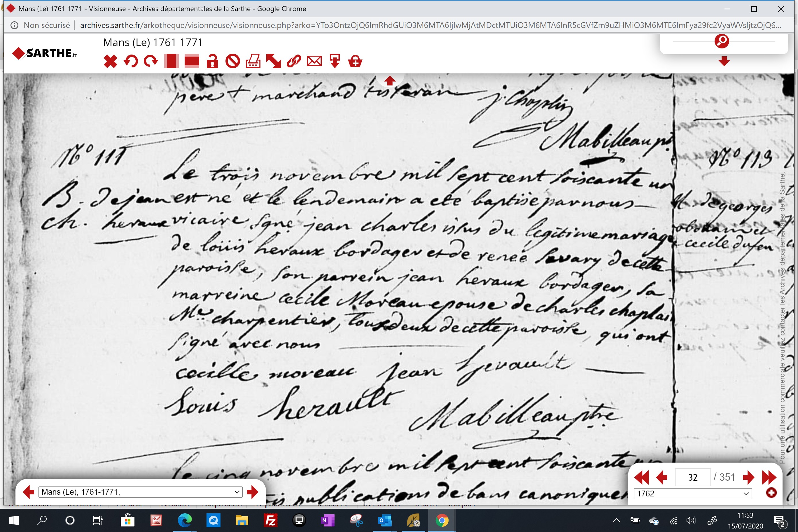Download the image with down-arrow icon
Viewport: 798px width, 532px height.
[x=335, y=62]
